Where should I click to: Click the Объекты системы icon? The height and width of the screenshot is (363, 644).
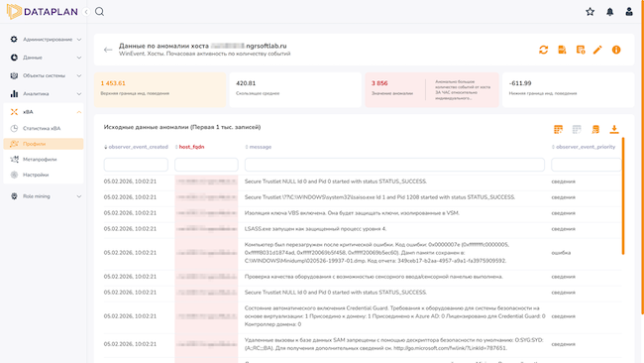click(x=14, y=75)
